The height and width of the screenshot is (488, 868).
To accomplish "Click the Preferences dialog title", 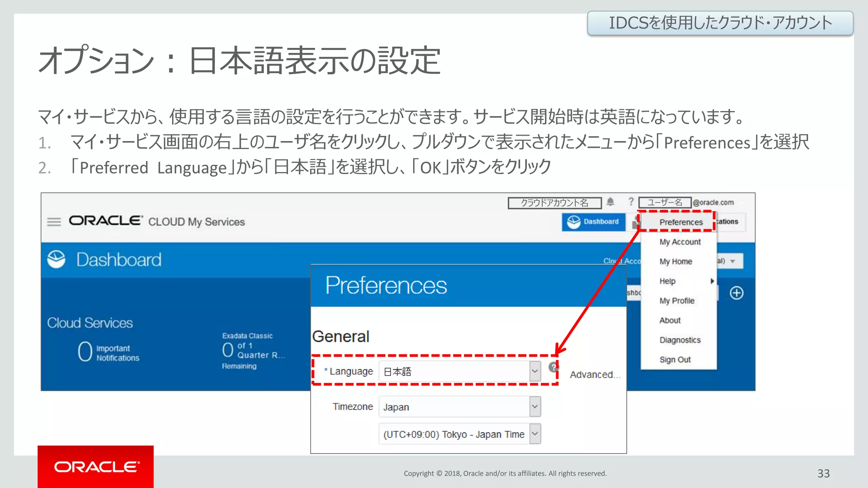I will coord(386,285).
